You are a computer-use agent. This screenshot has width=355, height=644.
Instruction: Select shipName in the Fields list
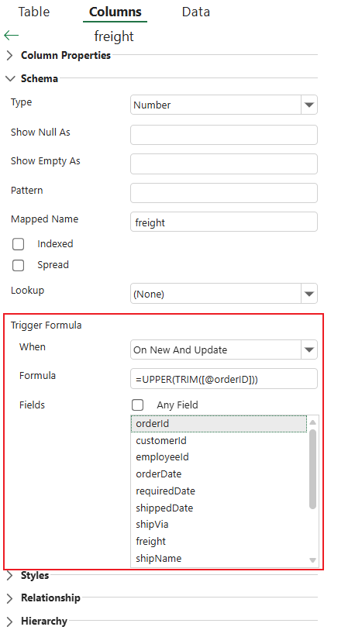[219, 558]
